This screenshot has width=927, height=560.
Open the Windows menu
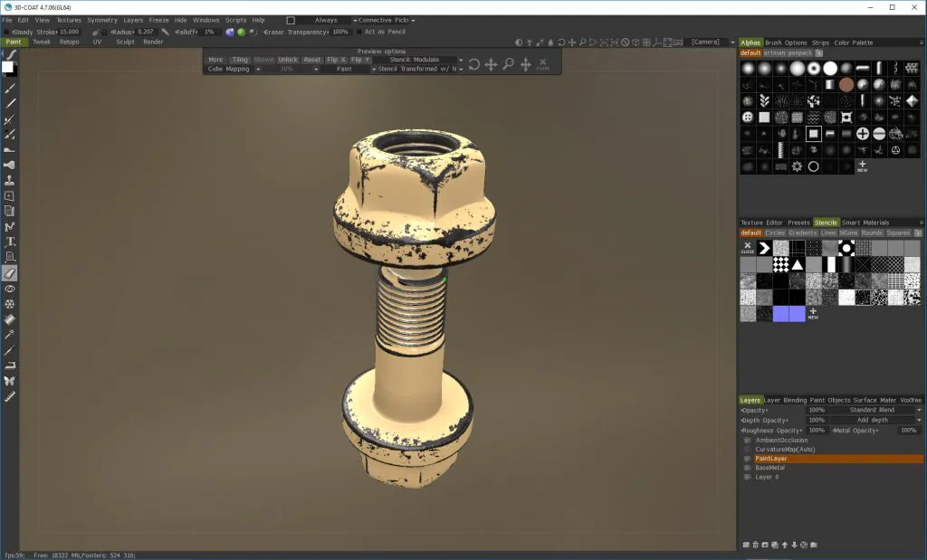point(205,20)
